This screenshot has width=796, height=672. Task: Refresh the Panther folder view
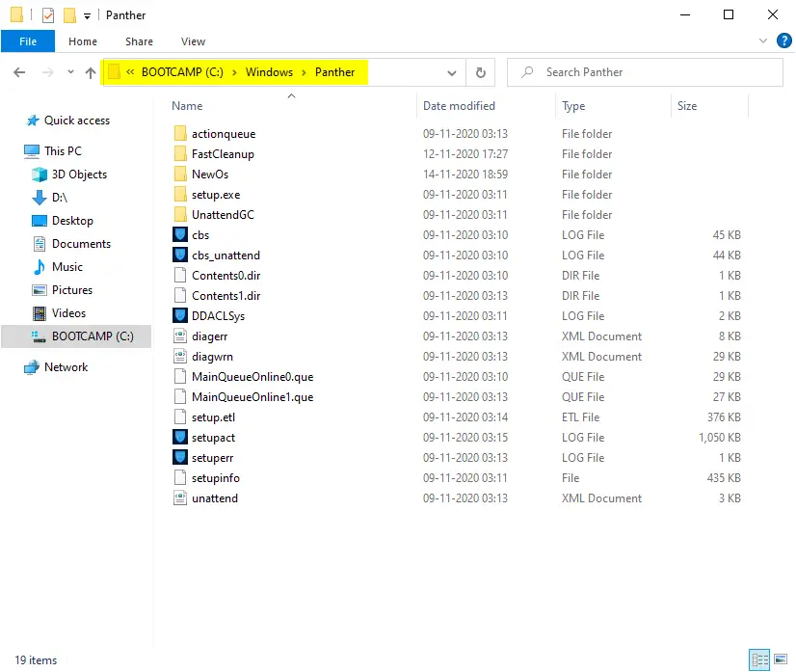[x=480, y=72]
